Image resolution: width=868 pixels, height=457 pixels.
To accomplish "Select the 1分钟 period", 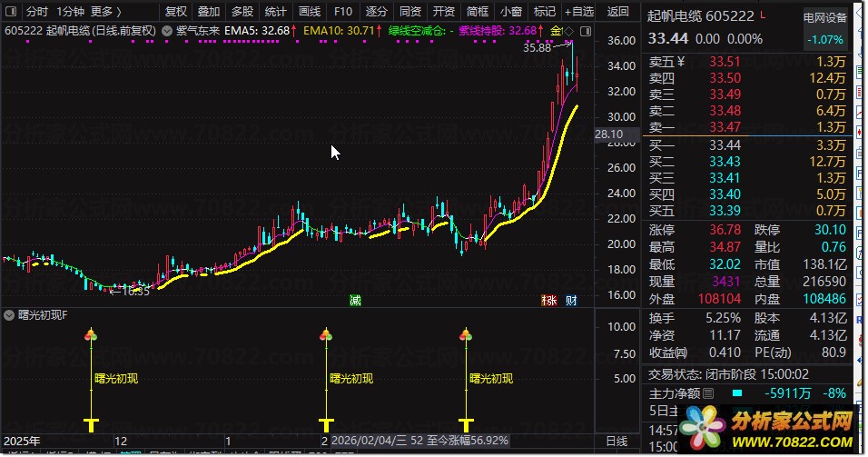I will click(x=70, y=11).
